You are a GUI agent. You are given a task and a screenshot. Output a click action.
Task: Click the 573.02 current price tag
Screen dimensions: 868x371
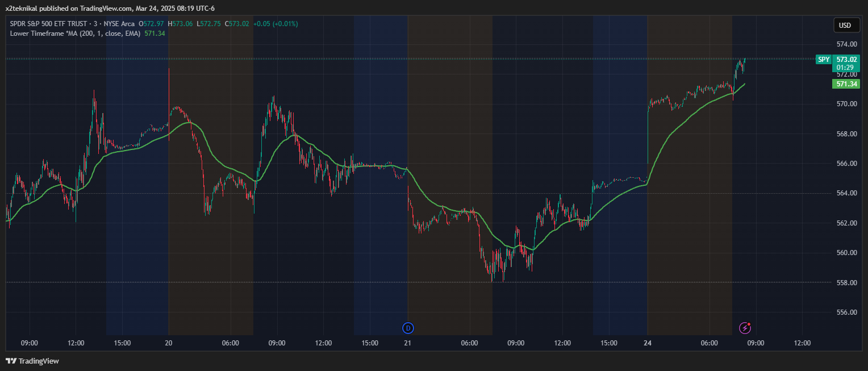click(846, 59)
